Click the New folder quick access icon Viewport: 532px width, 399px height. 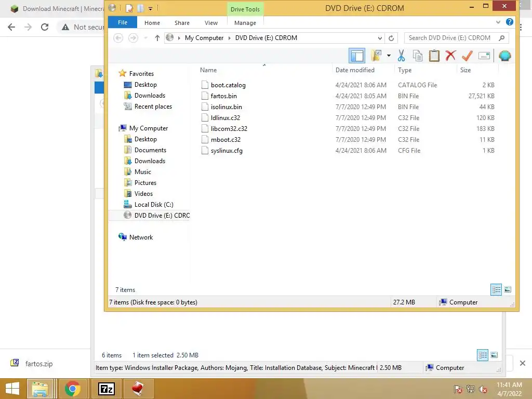(x=140, y=8)
